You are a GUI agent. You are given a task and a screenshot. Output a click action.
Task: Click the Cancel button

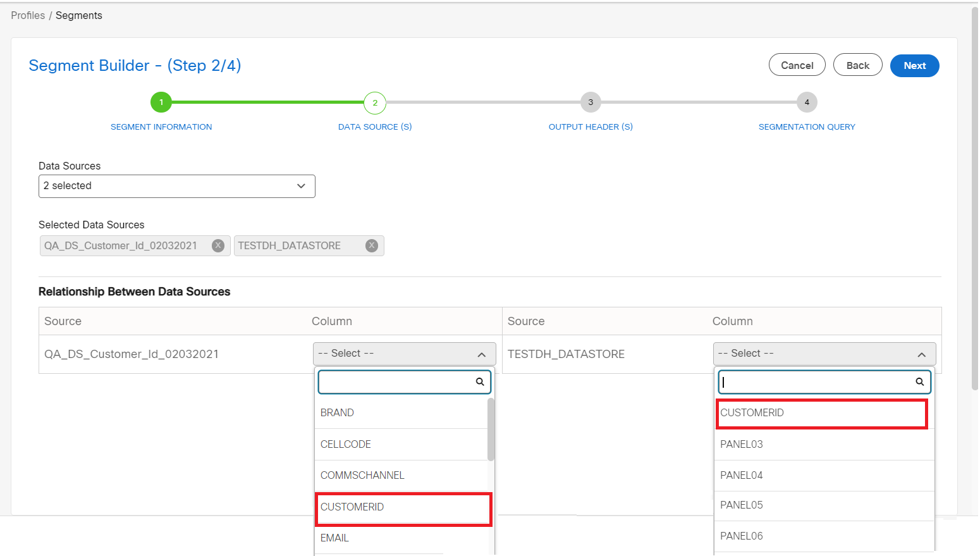click(x=797, y=65)
